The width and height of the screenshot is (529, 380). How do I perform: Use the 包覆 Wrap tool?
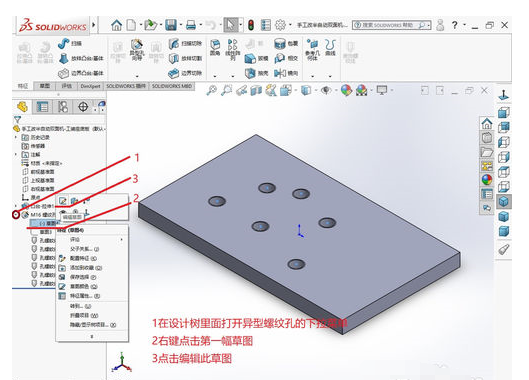(286, 44)
